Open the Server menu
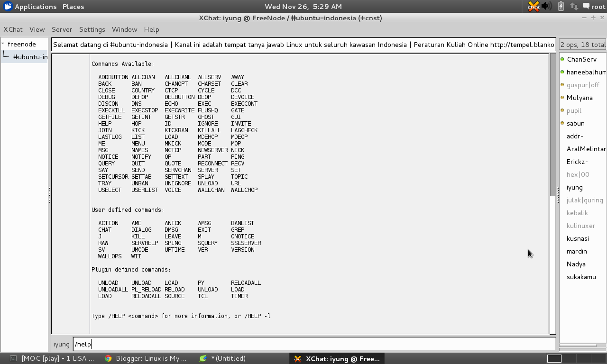 click(x=62, y=29)
